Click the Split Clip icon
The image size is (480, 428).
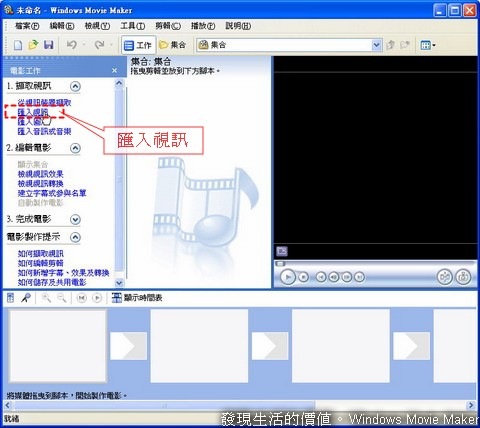[445, 277]
